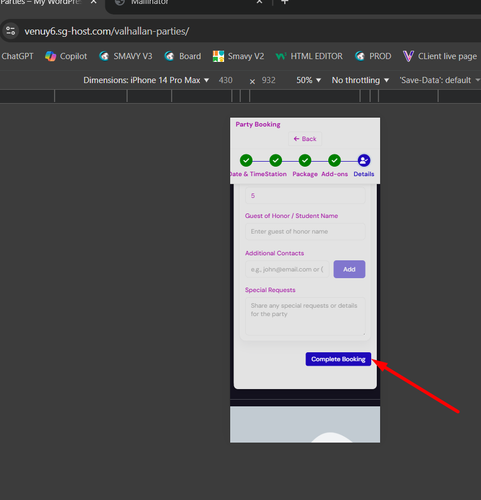
Task: Open the Board bookmark
Action: (x=183, y=56)
